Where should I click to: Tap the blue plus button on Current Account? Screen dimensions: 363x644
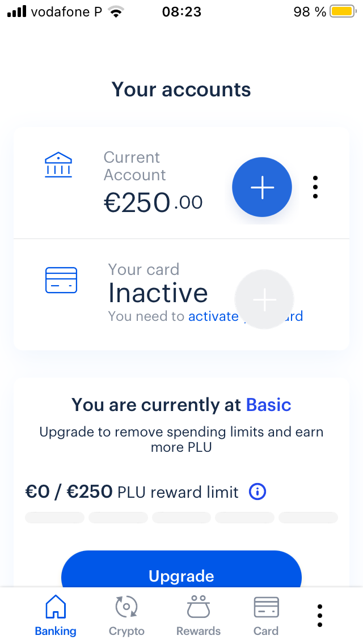[262, 188]
